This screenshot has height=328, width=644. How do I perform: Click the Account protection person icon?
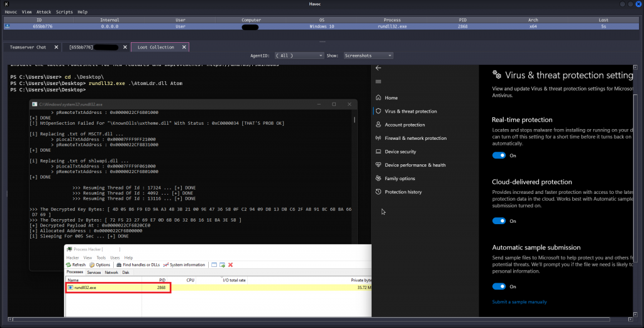click(x=378, y=125)
